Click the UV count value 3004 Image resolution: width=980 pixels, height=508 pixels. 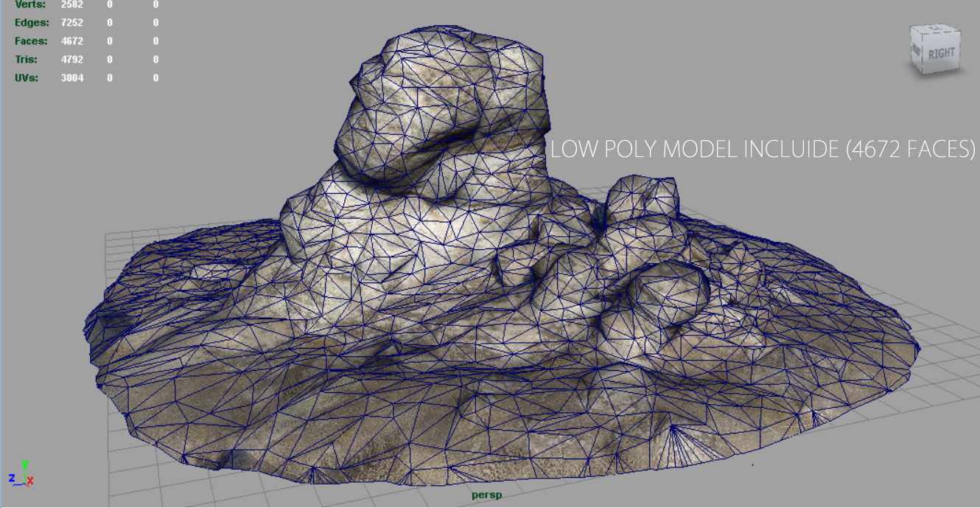point(72,78)
